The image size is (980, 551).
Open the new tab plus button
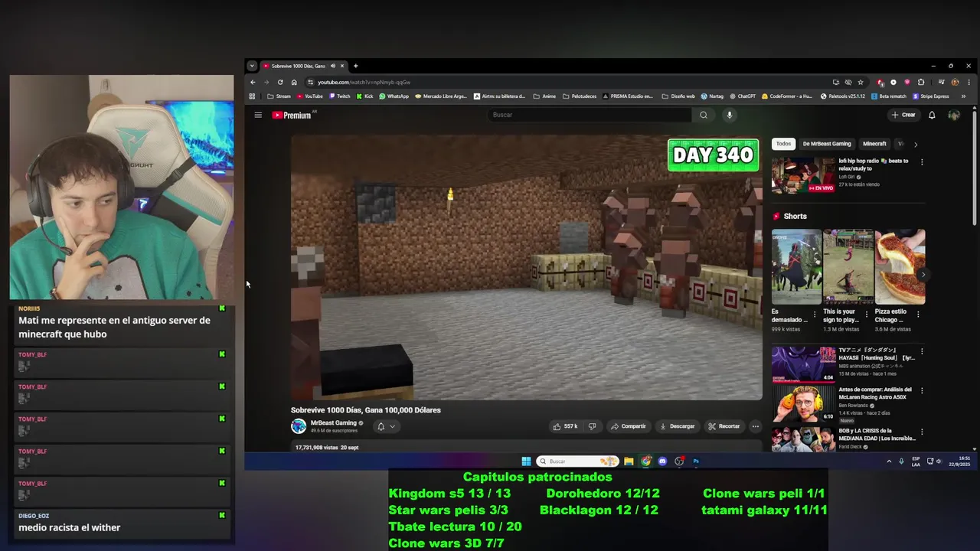[355, 66]
